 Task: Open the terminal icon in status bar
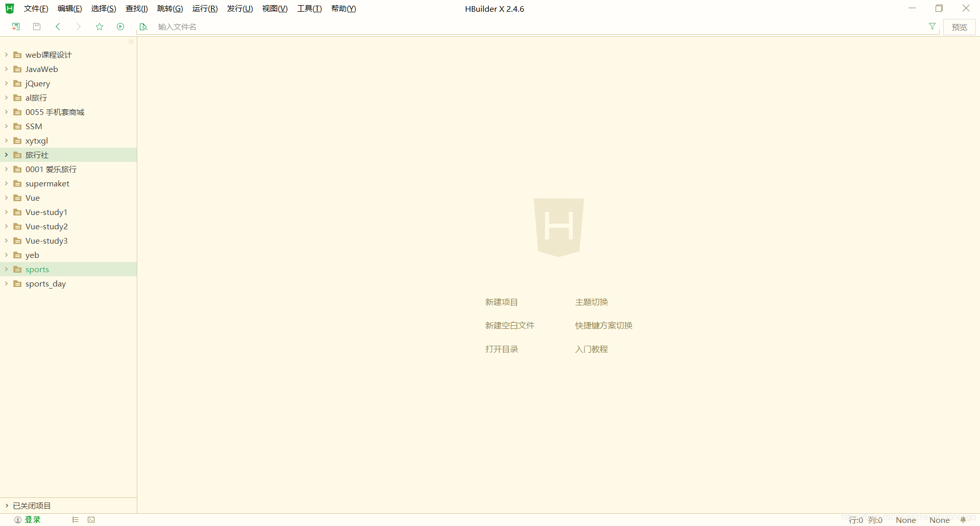tap(91, 520)
